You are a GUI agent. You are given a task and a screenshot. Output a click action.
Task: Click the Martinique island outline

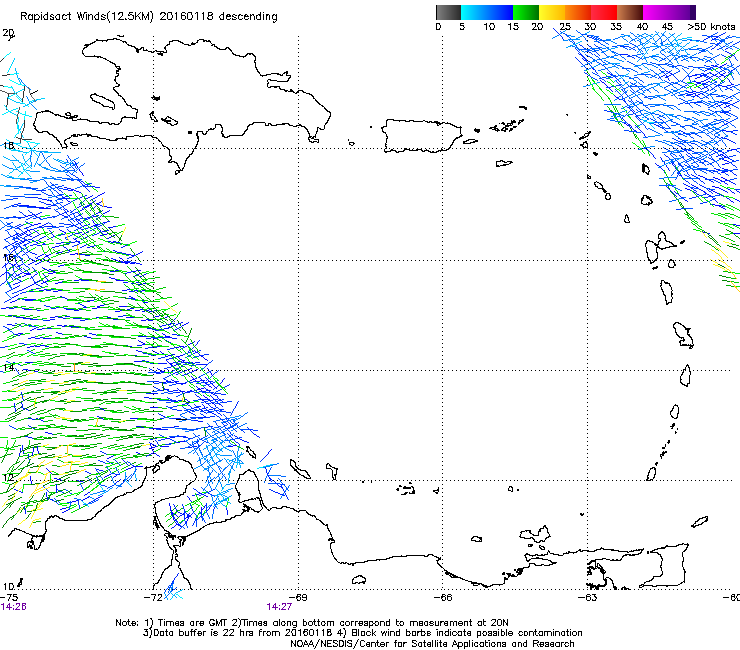tap(684, 336)
